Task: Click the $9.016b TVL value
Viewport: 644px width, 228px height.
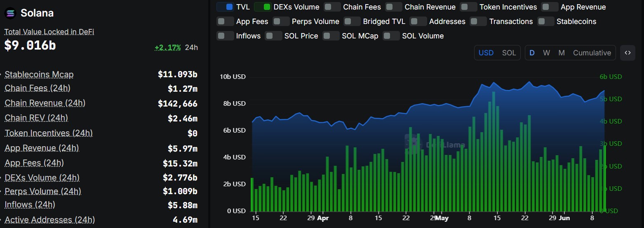Action: click(x=30, y=45)
